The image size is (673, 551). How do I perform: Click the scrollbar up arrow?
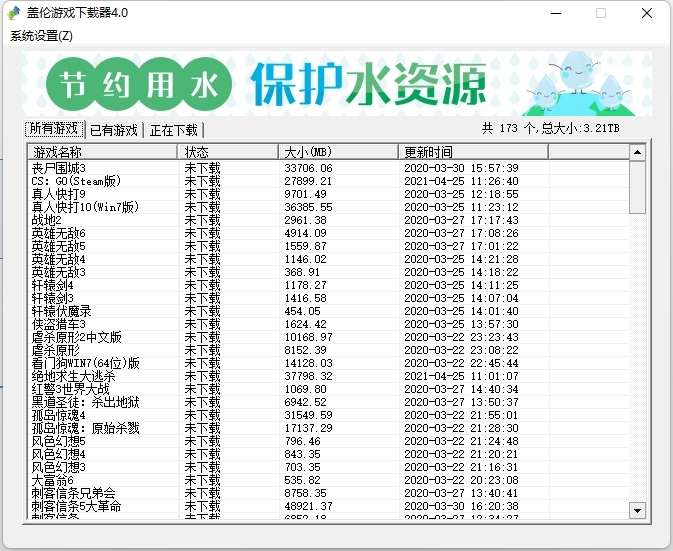pyautogui.click(x=637, y=152)
